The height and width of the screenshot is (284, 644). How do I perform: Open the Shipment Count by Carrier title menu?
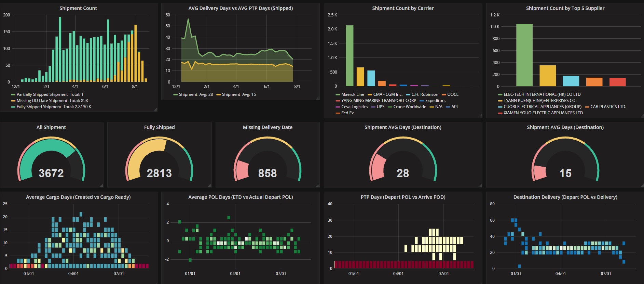click(x=403, y=8)
